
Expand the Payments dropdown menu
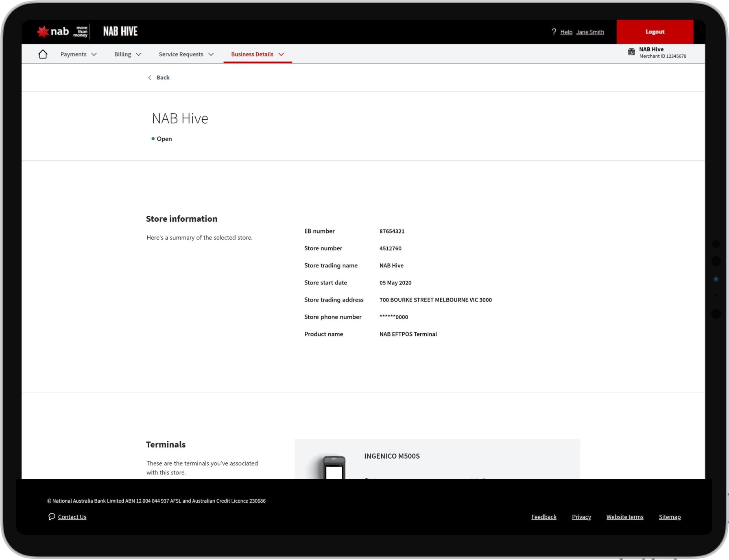pos(78,54)
